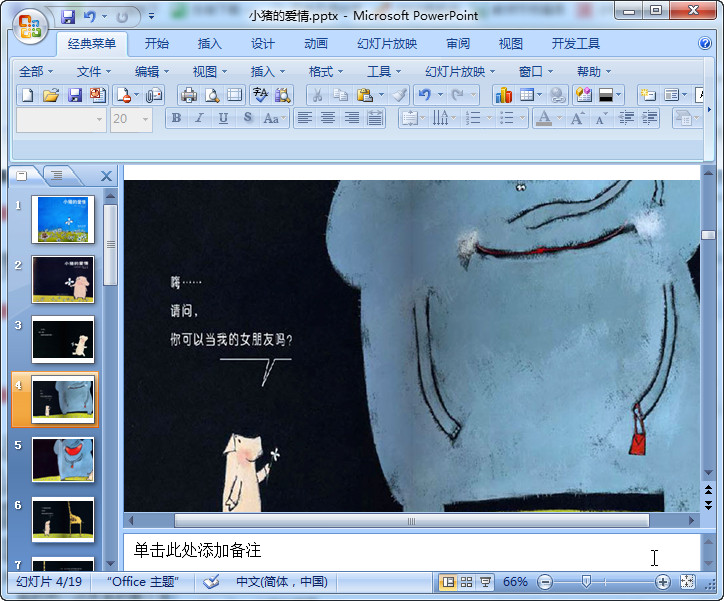Open the 文件 dropdown menu
The image size is (724, 601).
(94, 72)
